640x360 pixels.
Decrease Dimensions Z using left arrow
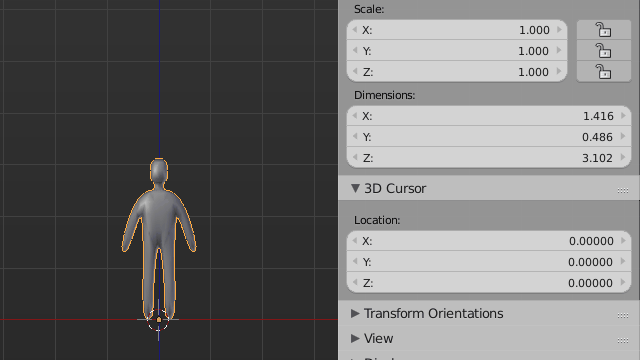355,158
